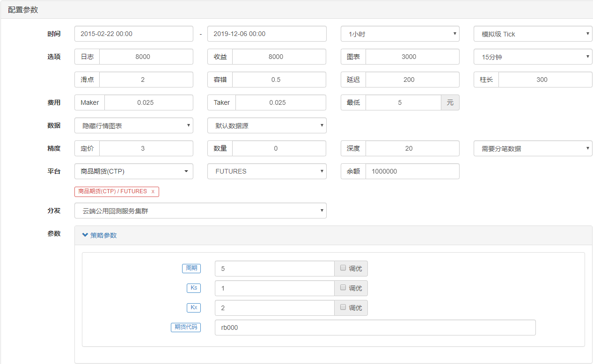593x364 pixels.
Task: Enable 调优 checkbox for 周期 parameter
Action: pyautogui.click(x=343, y=268)
